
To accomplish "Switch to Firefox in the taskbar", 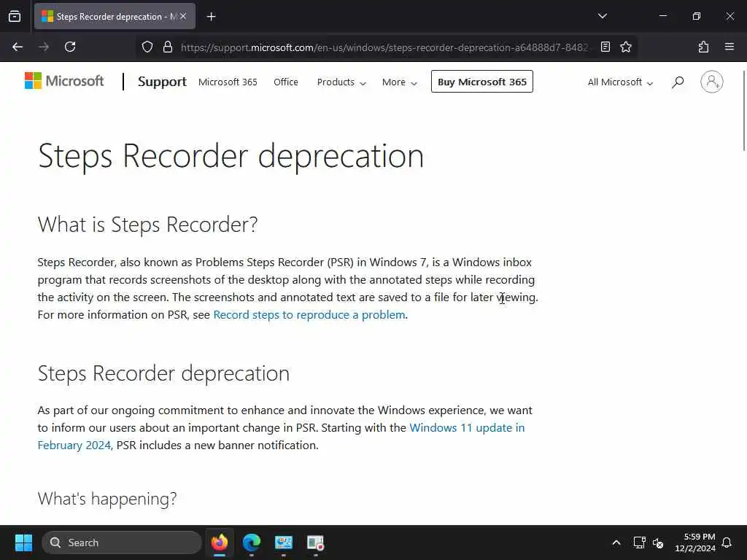I will (x=219, y=542).
